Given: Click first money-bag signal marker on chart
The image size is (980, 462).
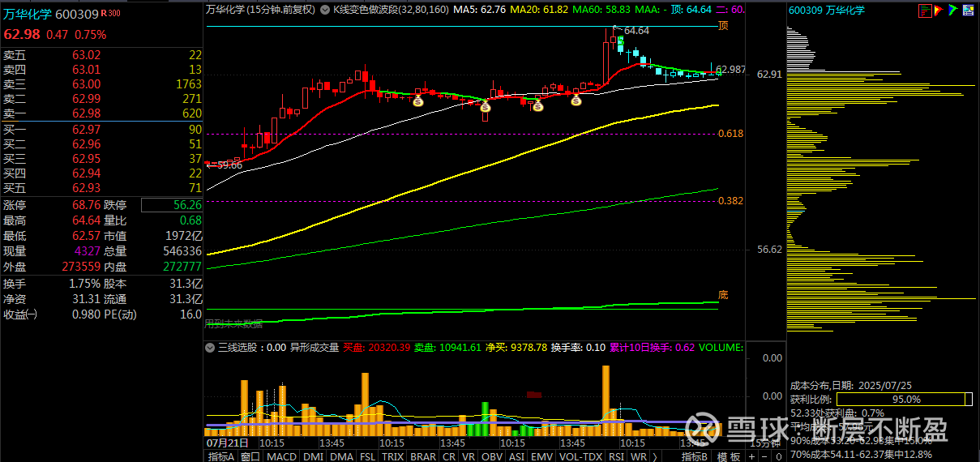Looking at the screenshot, I should point(417,101).
